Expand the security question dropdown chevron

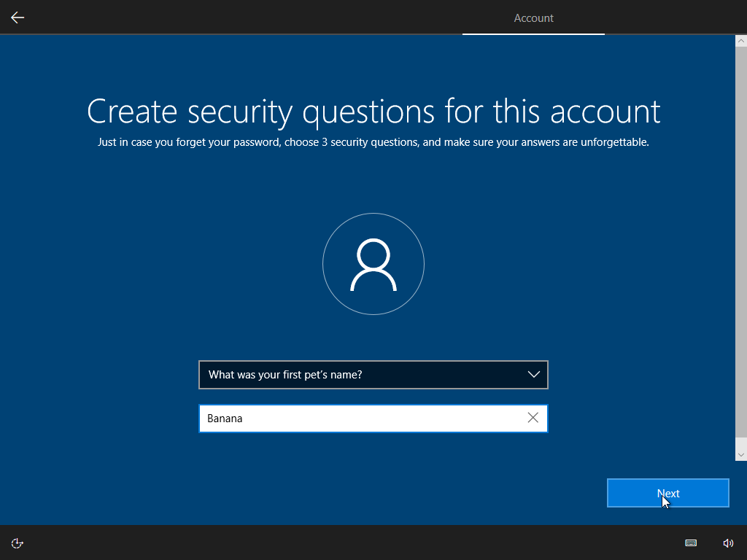533,375
